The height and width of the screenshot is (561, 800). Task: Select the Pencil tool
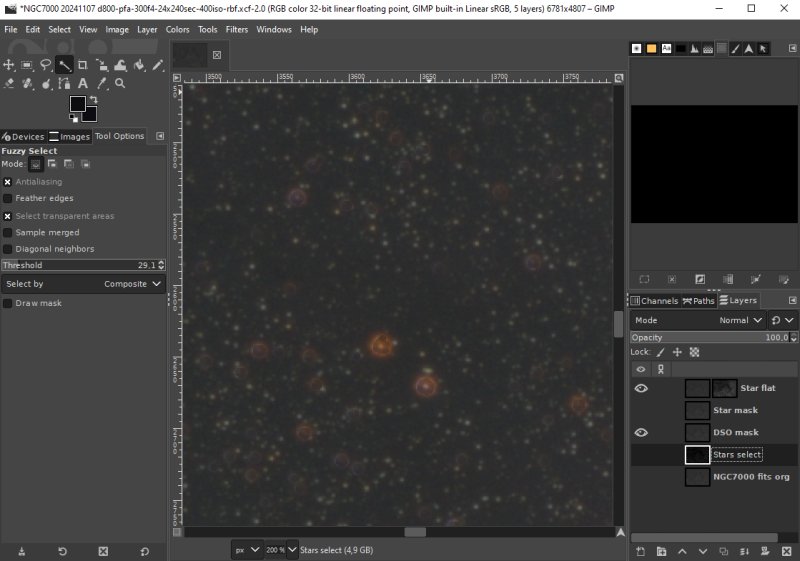tap(158, 65)
